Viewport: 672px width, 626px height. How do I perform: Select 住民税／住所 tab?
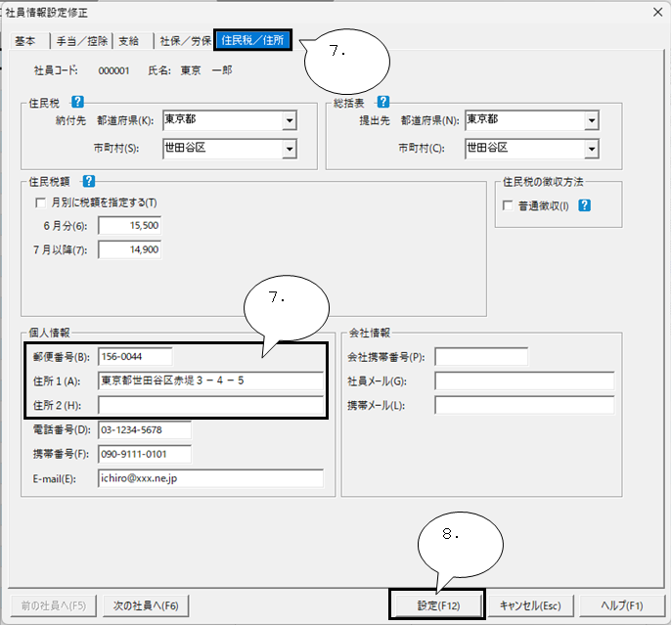coord(252,40)
